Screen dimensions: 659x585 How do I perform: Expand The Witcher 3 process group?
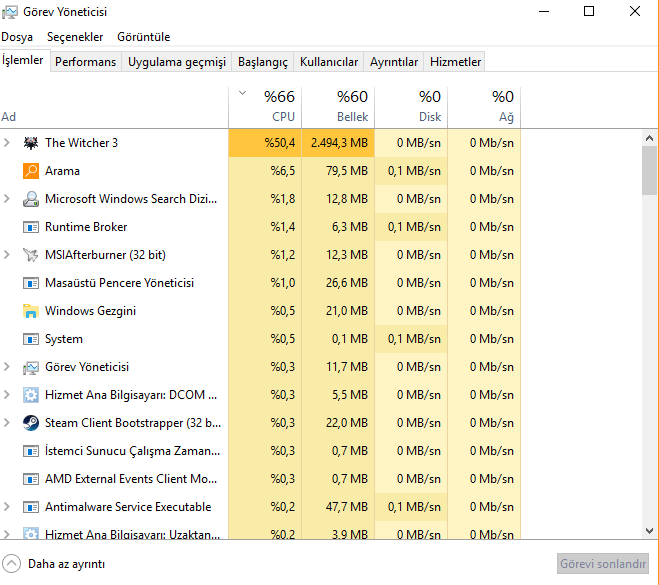[7, 143]
